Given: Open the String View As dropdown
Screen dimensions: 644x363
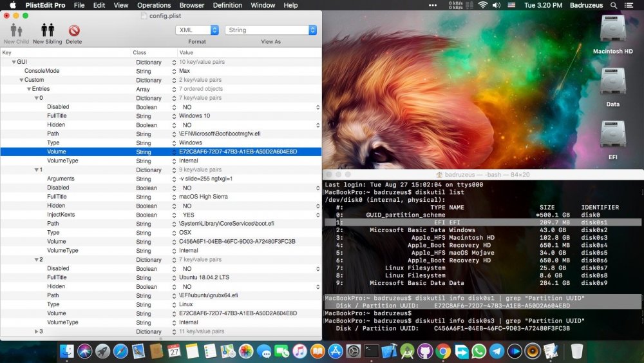Looking at the screenshot, I should tap(270, 30).
